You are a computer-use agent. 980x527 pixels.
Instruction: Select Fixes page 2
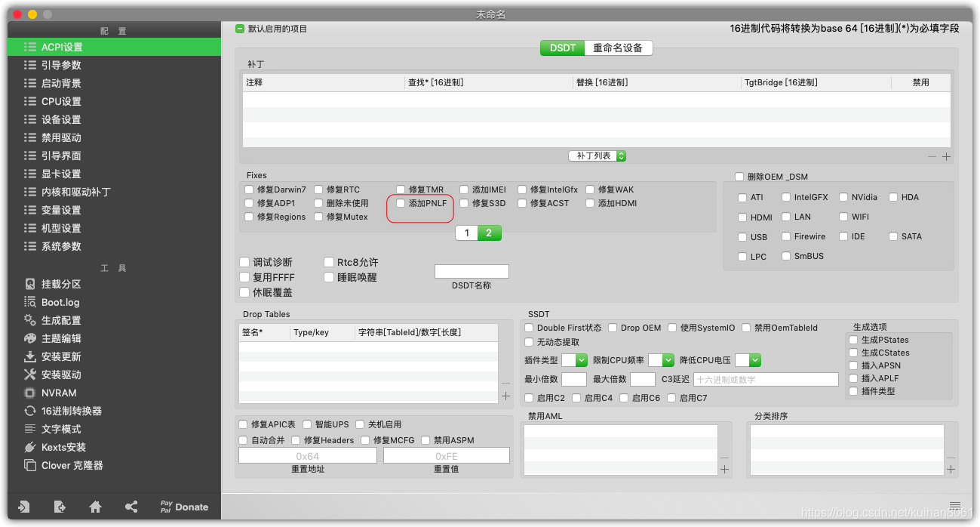pyautogui.click(x=489, y=233)
